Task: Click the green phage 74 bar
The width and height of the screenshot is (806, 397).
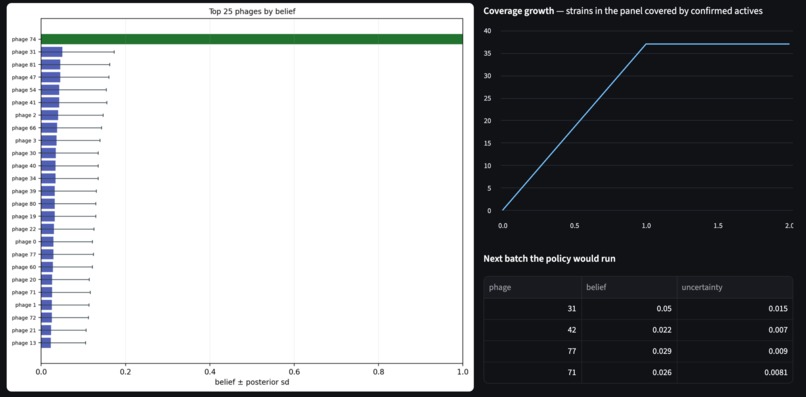Action: (252, 39)
